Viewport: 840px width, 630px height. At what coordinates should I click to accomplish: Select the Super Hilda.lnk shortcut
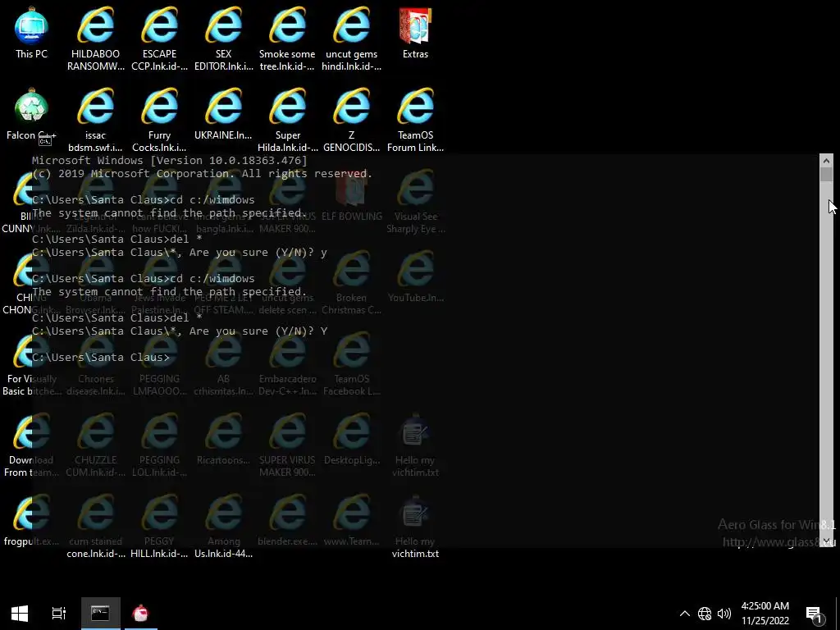288,120
